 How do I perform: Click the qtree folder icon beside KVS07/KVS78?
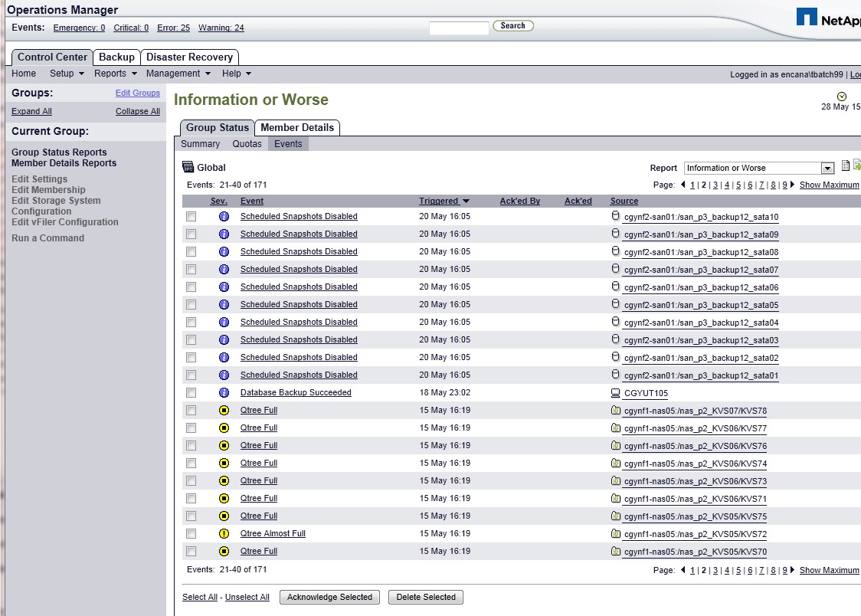(x=615, y=410)
